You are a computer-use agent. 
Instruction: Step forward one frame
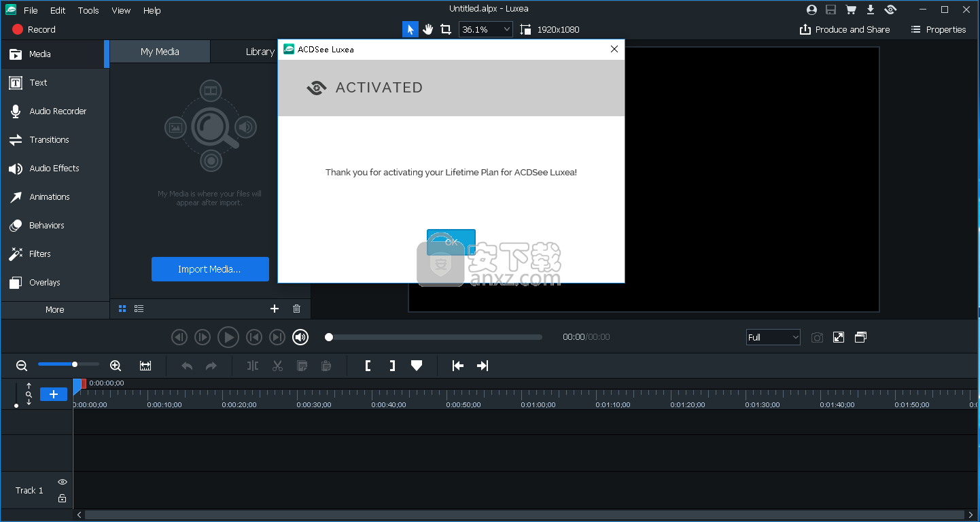[x=203, y=337]
